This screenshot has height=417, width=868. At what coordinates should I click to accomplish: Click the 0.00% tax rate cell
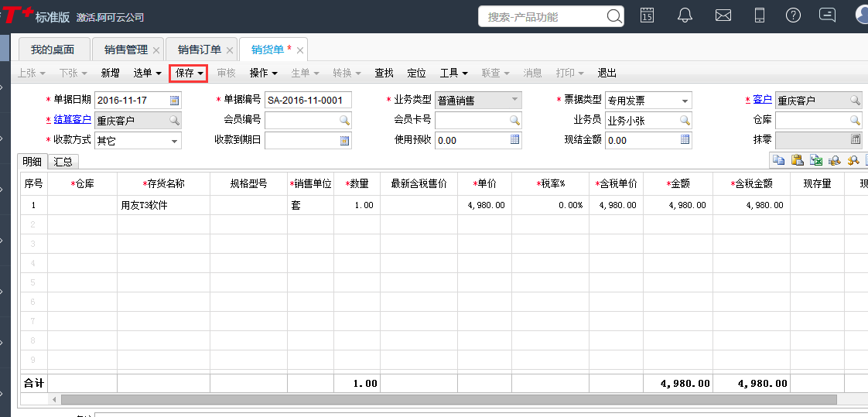(x=550, y=205)
